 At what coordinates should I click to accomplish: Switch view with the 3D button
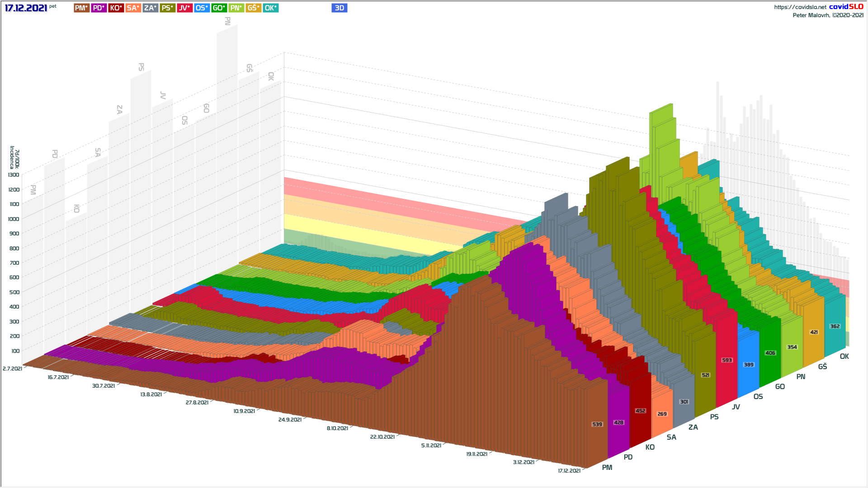coord(339,8)
